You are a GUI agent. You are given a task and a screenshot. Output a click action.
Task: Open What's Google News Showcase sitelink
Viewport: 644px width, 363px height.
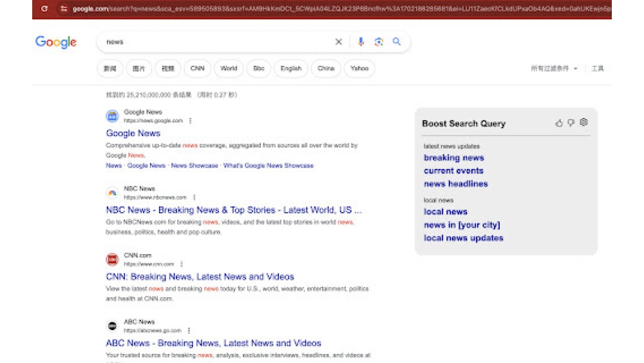(x=268, y=166)
